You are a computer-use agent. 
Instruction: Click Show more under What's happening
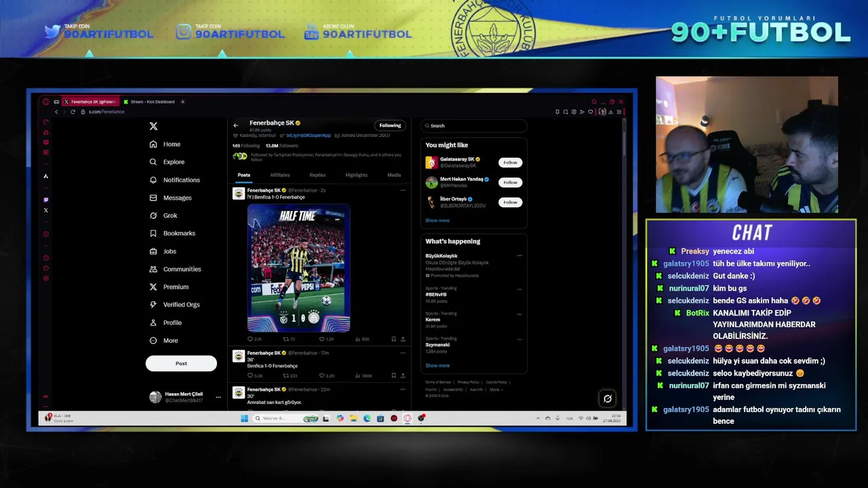437,365
